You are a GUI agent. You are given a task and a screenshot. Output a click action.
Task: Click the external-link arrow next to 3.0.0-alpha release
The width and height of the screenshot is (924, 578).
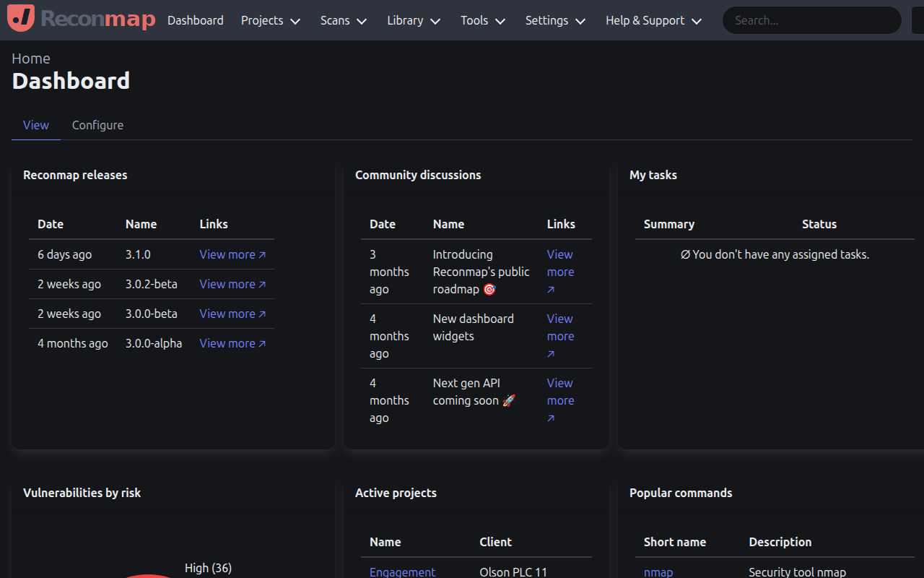(262, 343)
